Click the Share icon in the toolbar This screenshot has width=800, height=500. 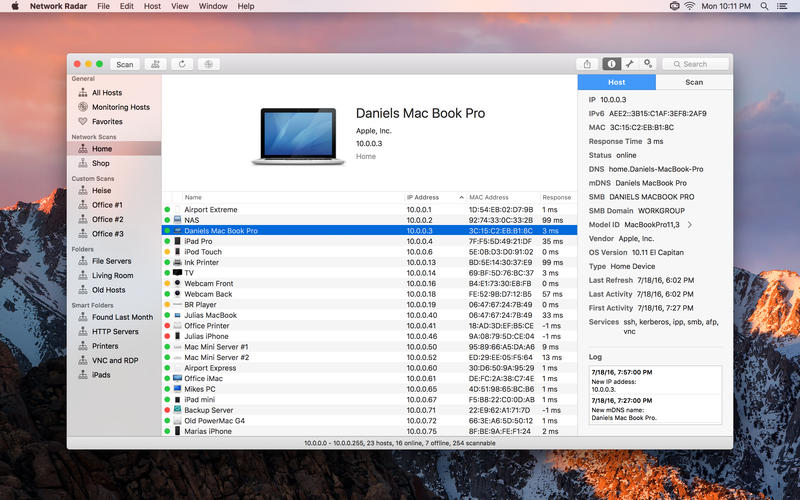[589, 64]
